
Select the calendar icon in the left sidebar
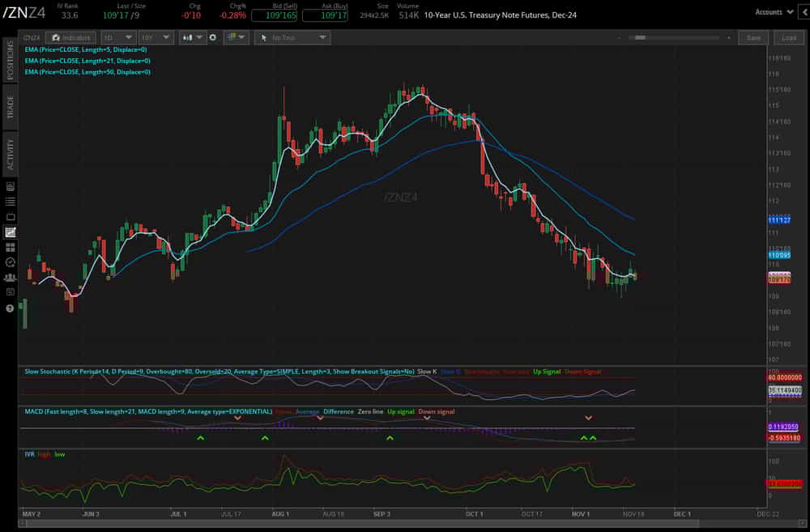click(10, 233)
